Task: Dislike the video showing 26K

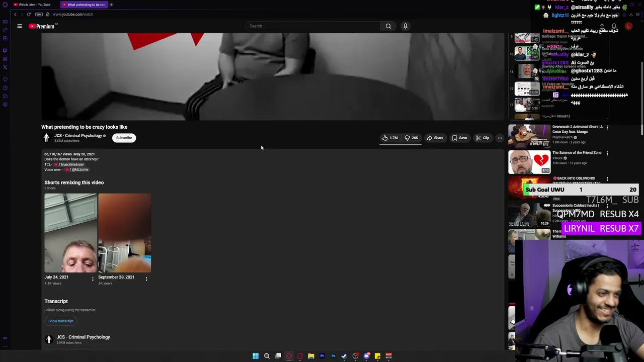Action: 412,138
